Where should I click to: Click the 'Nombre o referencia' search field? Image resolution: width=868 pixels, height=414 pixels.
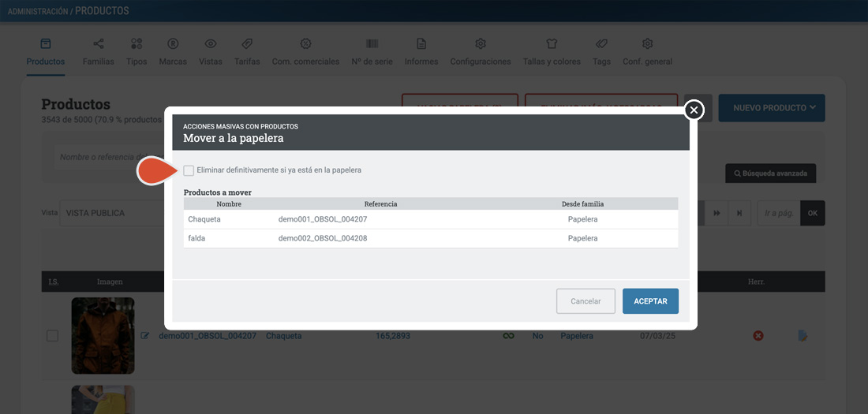tap(110, 157)
